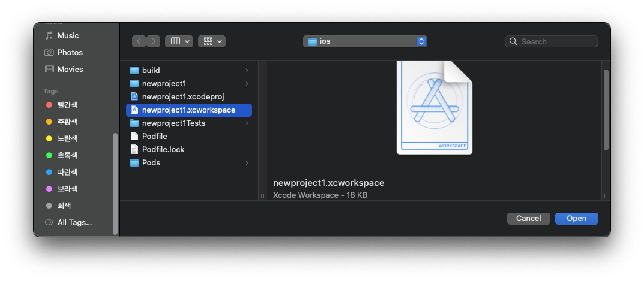Select the Podfile.lock file
Screen dimensions: 644x281
point(189,149)
